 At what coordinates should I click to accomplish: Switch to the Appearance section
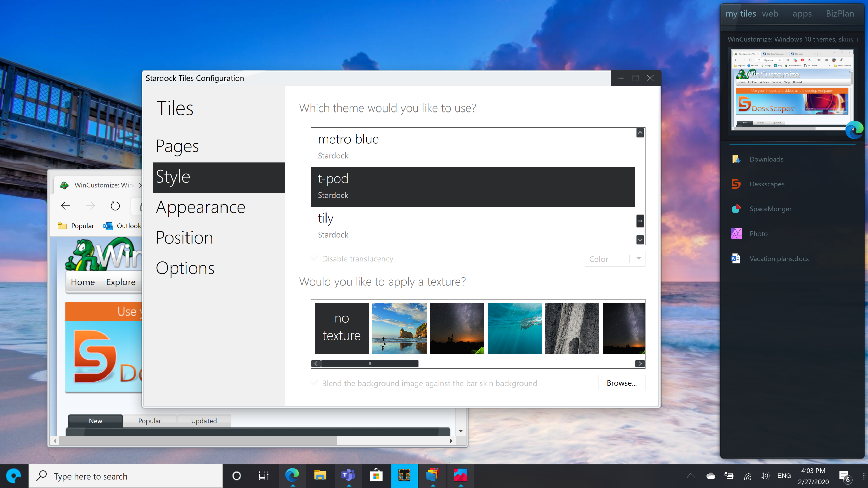point(200,207)
